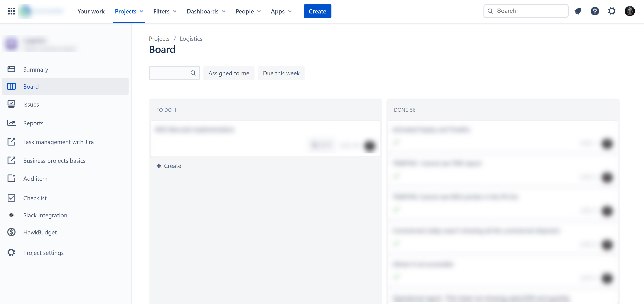
Task: Open the Logistics breadcrumb link
Action: click(191, 39)
